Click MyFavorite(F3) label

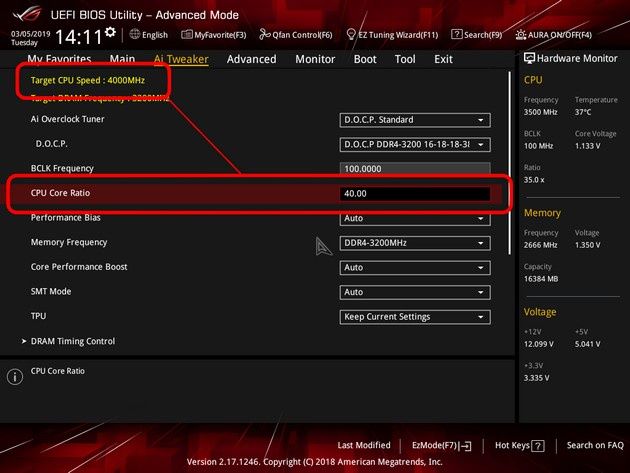pos(220,35)
